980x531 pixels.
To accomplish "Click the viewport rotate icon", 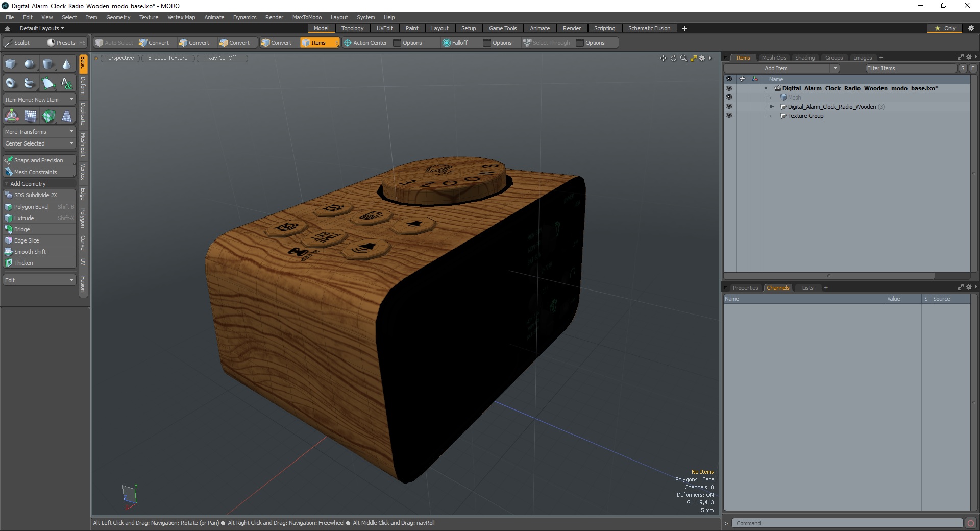I will (x=673, y=58).
